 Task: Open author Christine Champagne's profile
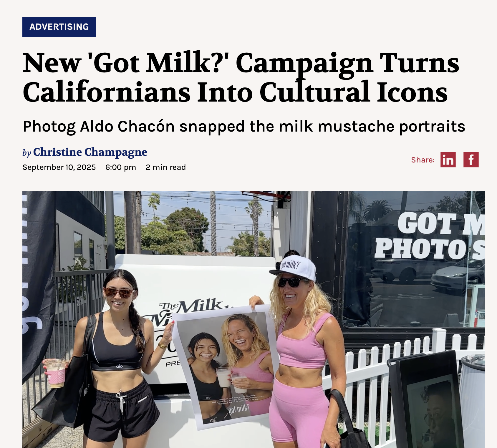pyautogui.click(x=90, y=152)
